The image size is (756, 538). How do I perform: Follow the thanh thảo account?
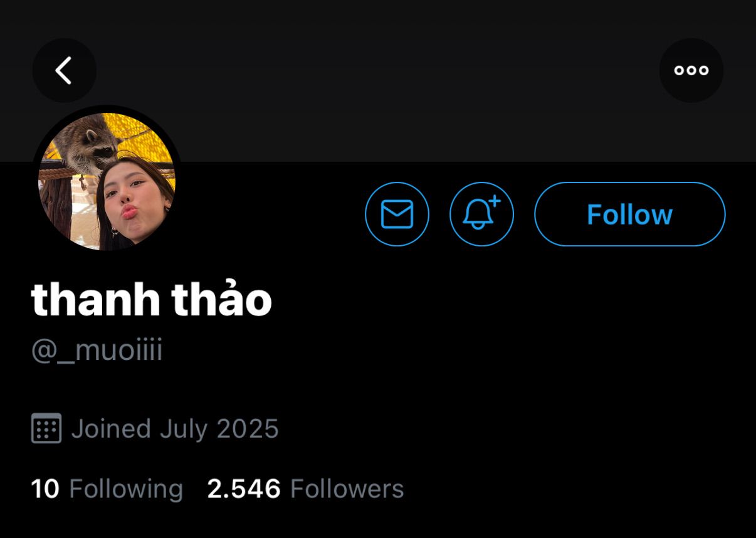click(629, 214)
